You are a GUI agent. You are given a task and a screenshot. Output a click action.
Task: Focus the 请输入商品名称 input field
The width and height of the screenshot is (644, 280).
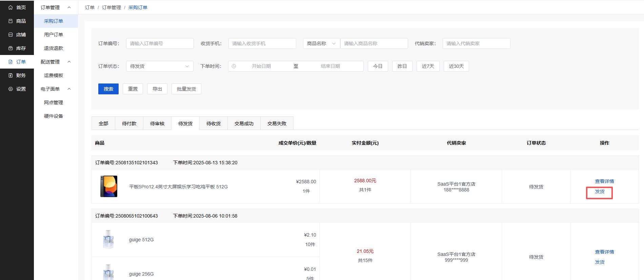pos(374,43)
